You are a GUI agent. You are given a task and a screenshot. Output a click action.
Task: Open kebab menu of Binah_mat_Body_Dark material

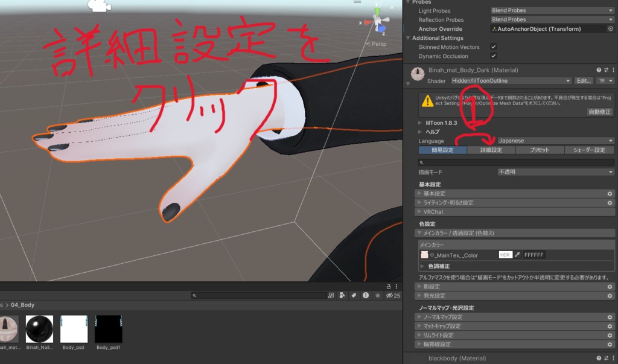(x=613, y=70)
